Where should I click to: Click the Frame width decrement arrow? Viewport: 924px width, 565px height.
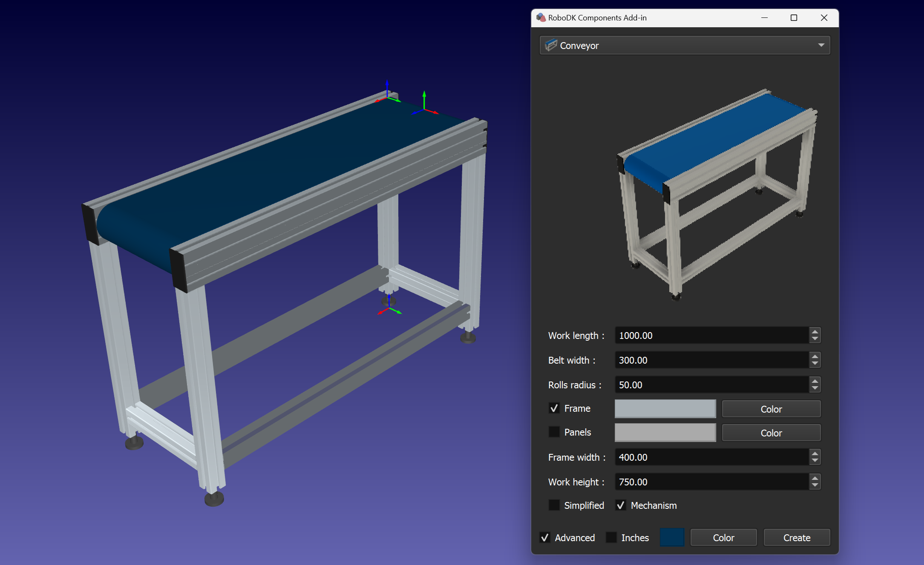pos(814,460)
